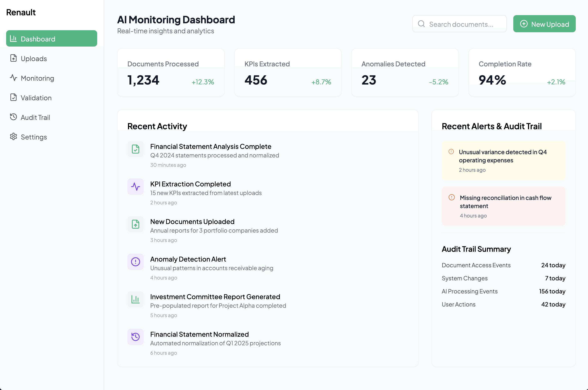The height and width of the screenshot is (390, 588).
Task: Click the Validation file-check icon
Action: 13,98
